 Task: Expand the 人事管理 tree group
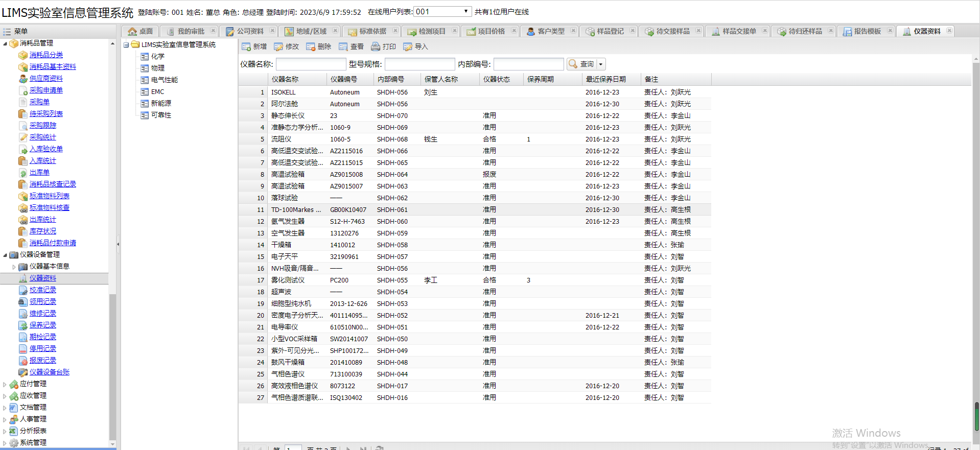[5, 419]
